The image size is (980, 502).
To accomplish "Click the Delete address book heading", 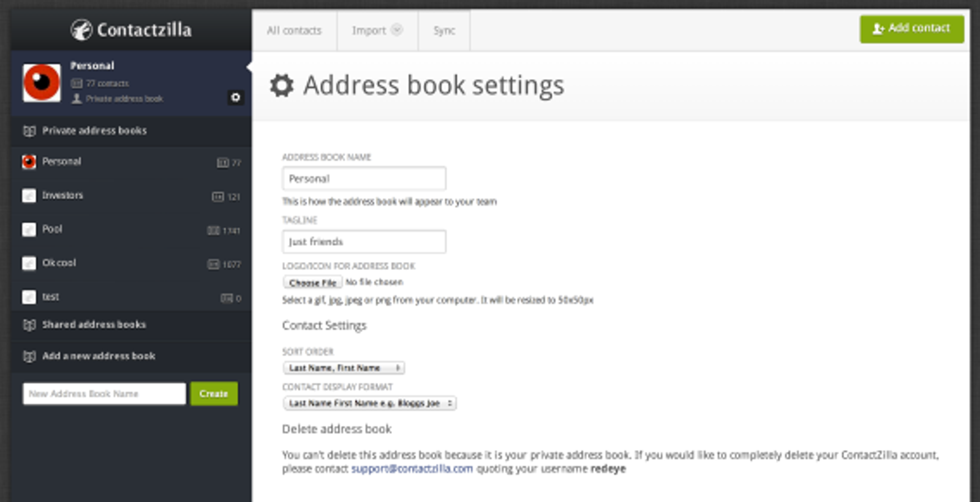I will coord(337,429).
